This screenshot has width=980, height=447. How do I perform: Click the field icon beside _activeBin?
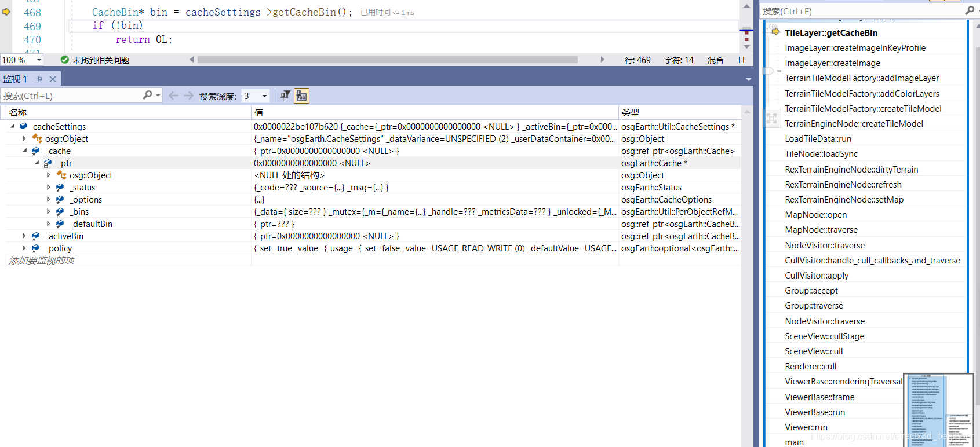(x=36, y=236)
